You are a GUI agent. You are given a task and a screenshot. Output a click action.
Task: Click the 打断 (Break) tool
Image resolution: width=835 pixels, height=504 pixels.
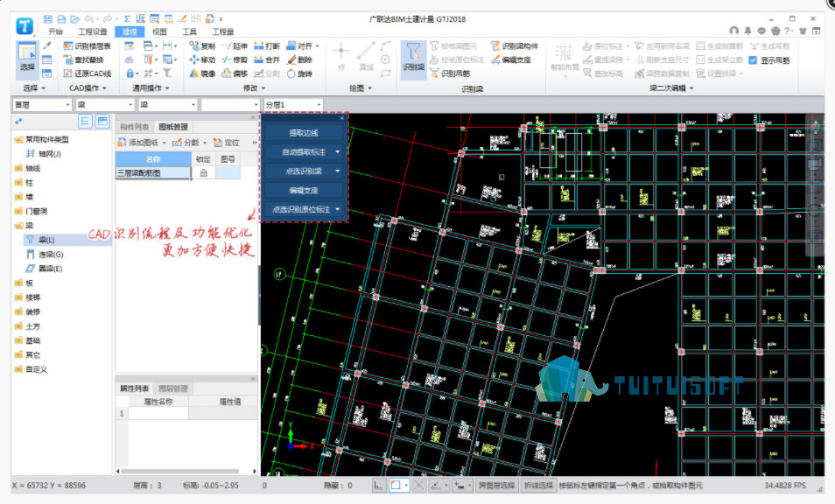coord(267,46)
